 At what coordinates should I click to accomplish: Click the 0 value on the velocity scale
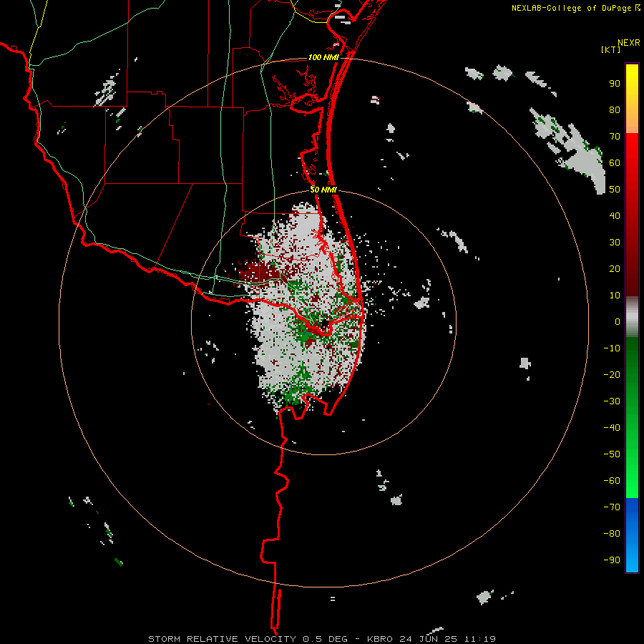[618, 321]
